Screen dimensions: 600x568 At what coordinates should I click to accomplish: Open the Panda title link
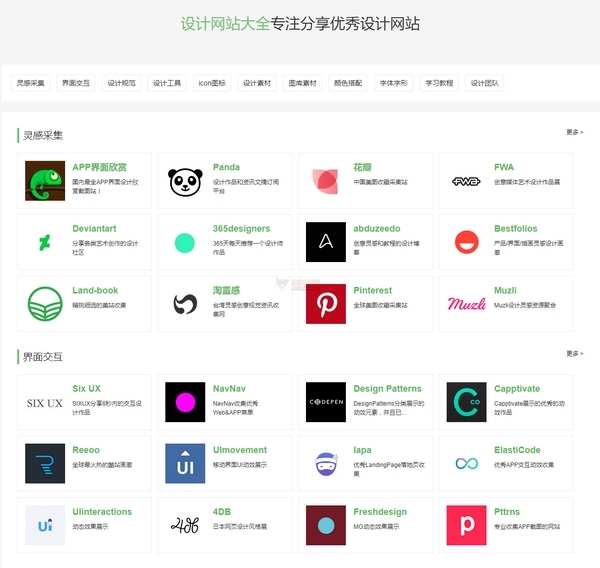click(x=227, y=167)
